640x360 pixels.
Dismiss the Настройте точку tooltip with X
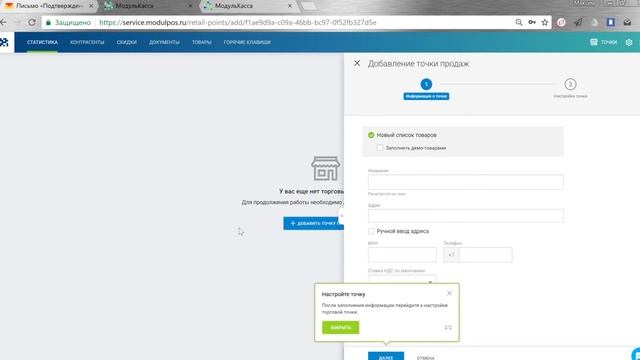pyautogui.click(x=449, y=293)
